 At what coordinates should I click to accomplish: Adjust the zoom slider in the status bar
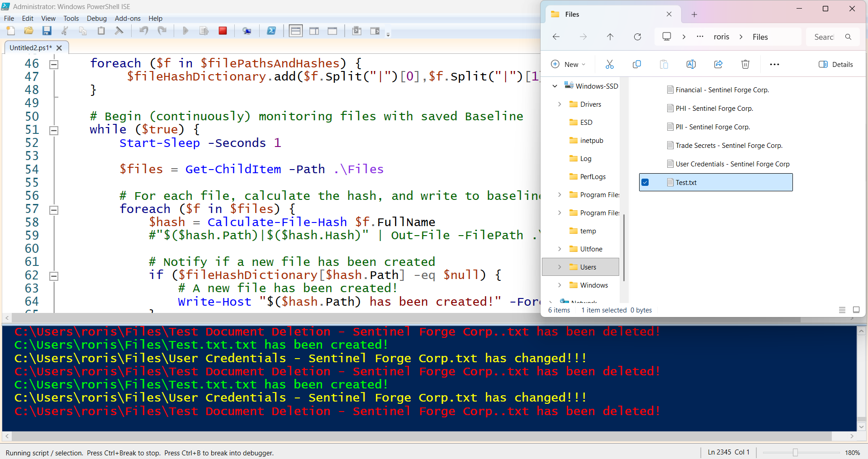click(795, 452)
